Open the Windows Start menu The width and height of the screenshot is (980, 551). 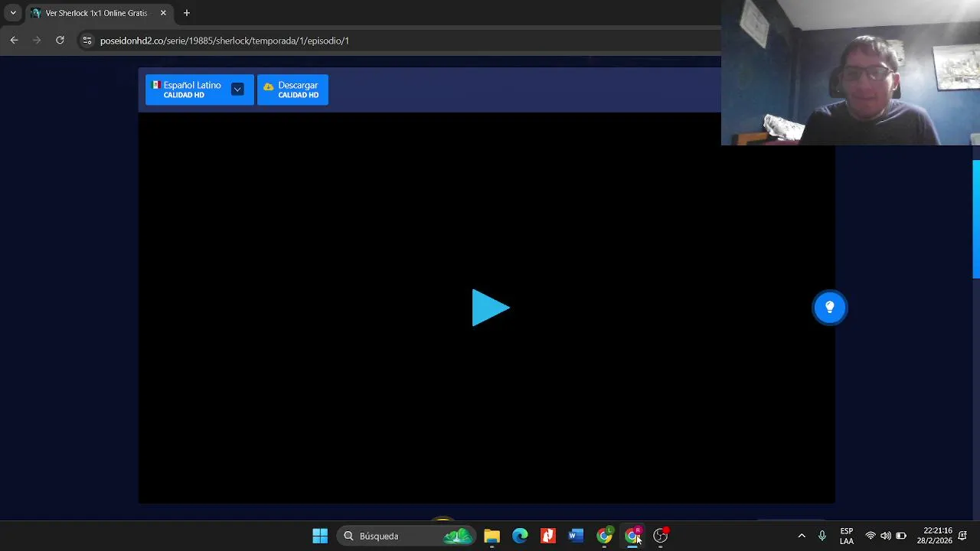[x=320, y=536]
